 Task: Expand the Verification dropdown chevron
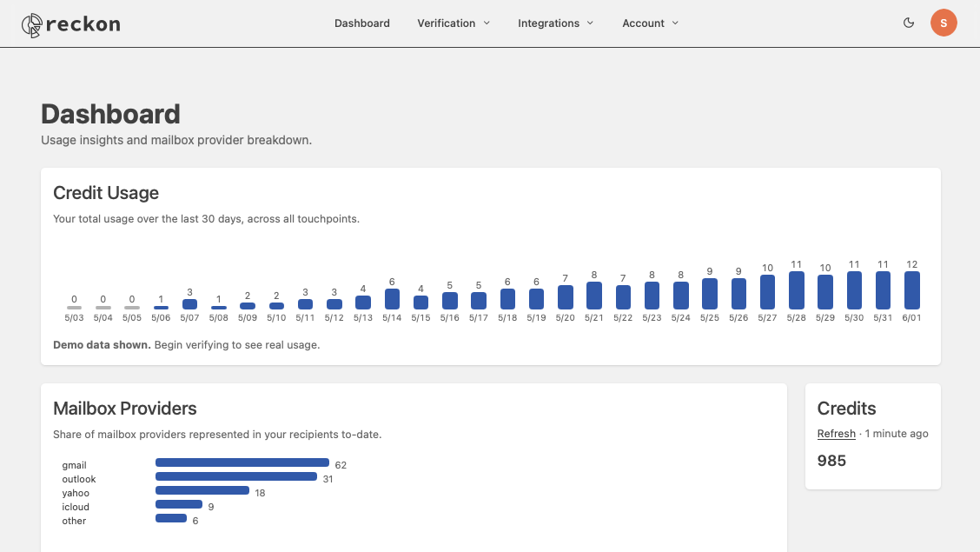tap(487, 23)
